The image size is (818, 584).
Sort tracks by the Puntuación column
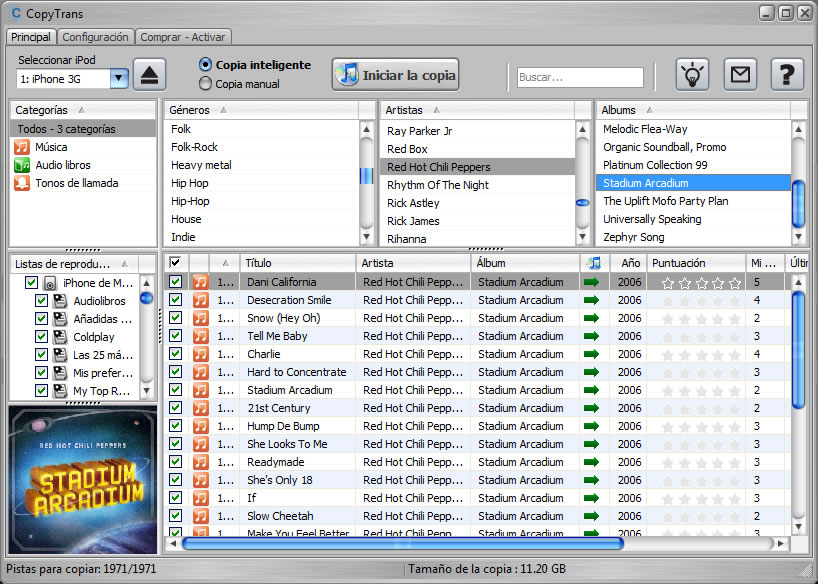tap(696, 263)
